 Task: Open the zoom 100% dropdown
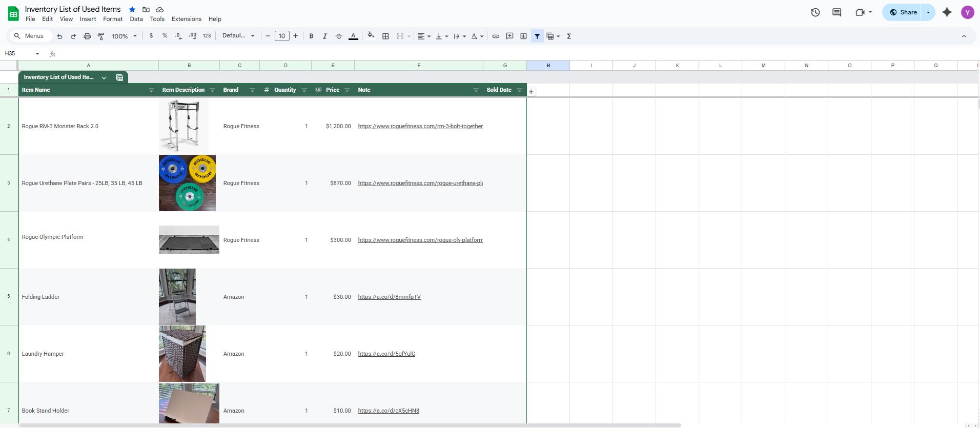pos(125,36)
